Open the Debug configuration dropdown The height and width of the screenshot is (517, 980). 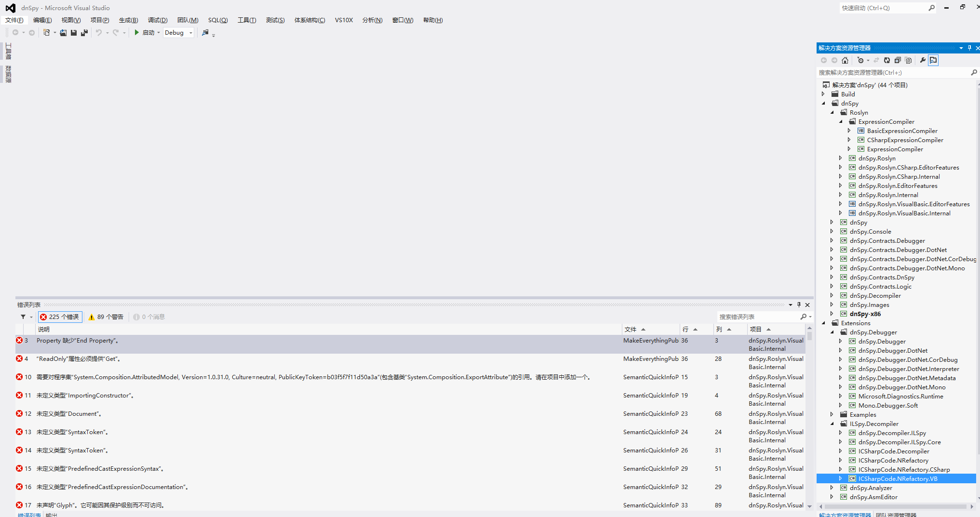178,32
